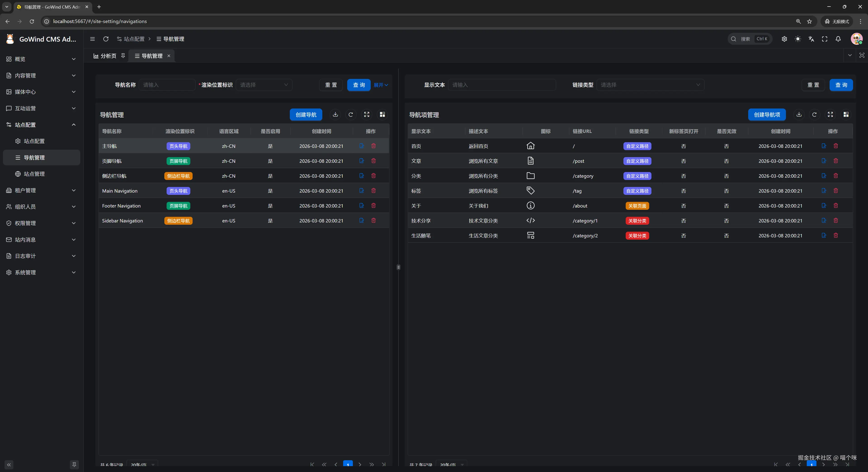Viewport: 868px width, 472px height.
Task: Refresh the 导航项管理 table
Action: point(814,115)
